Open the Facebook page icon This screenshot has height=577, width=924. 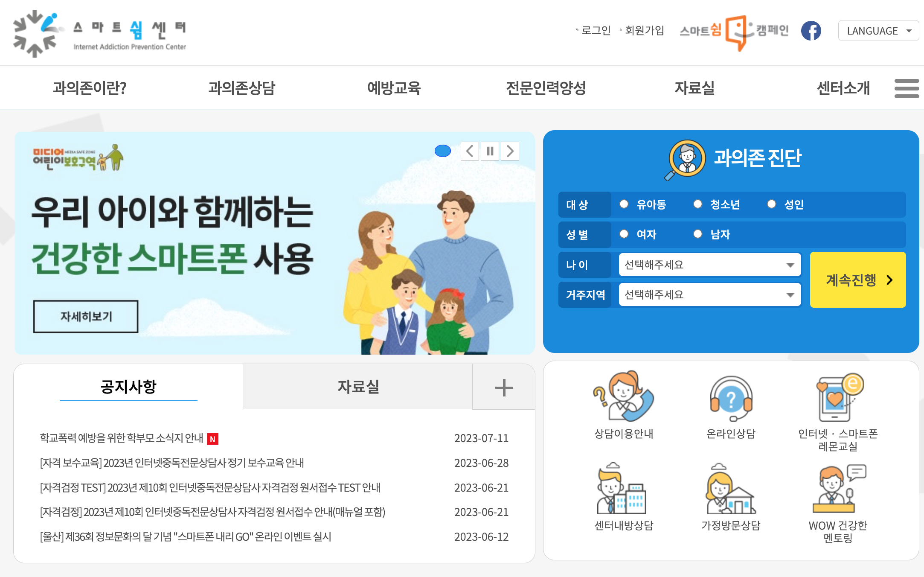pos(811,31)
